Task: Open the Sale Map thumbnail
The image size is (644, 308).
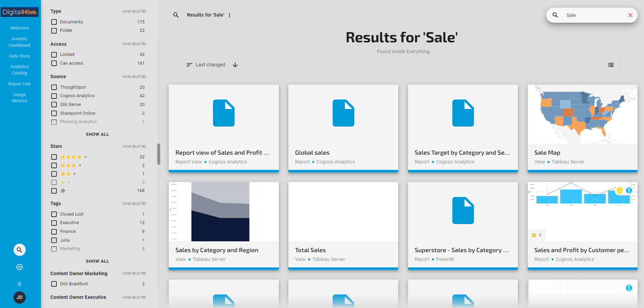Action: pyautogui.click(x=582, y=114)
